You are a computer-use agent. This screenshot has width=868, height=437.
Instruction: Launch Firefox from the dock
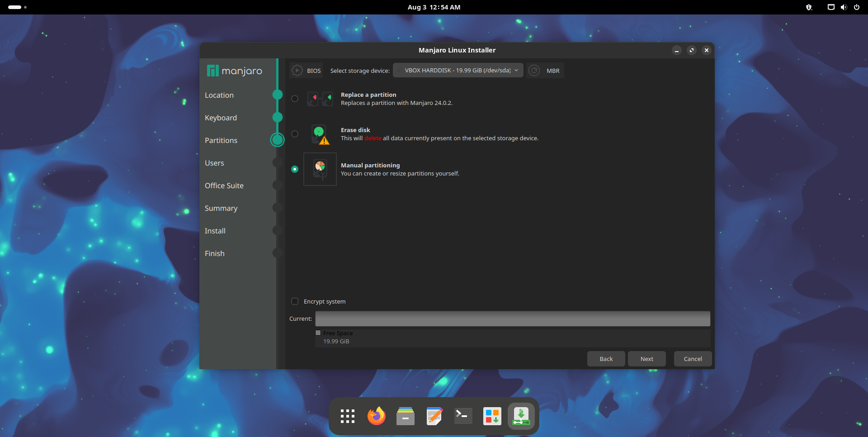pos(377,416)
